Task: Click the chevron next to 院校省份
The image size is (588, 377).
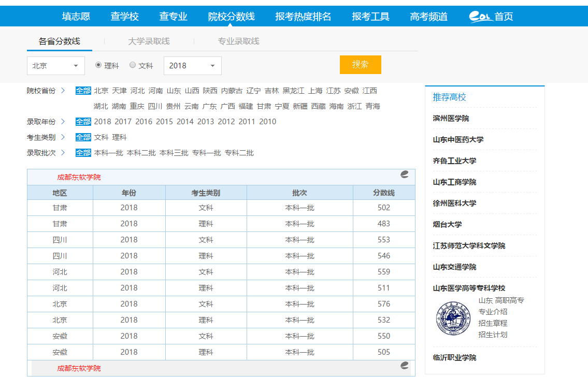Action: coord(63,90)
